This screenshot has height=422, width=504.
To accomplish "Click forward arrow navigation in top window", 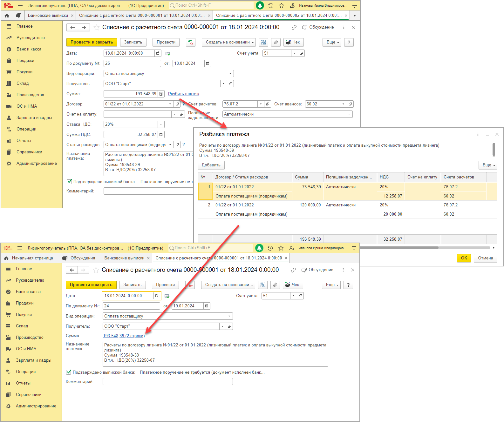I will (84, 27).
